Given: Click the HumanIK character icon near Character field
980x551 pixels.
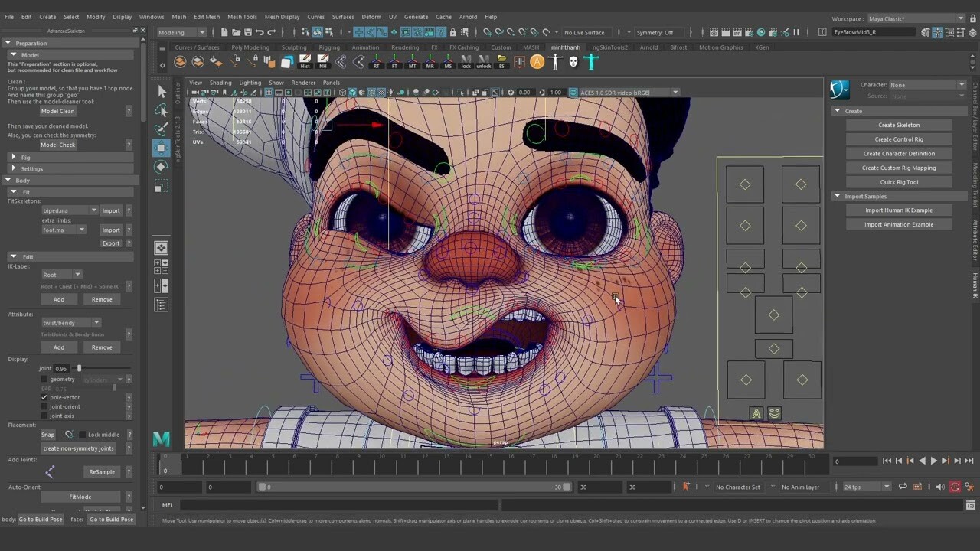Looking at the screenshot, I should click(839, 90).
